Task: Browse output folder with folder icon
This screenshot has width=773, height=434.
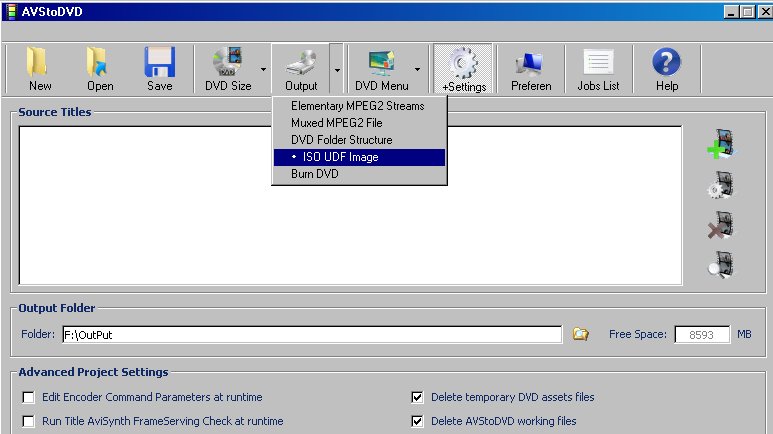Action: pyautogui.click(x=580, y=334)
